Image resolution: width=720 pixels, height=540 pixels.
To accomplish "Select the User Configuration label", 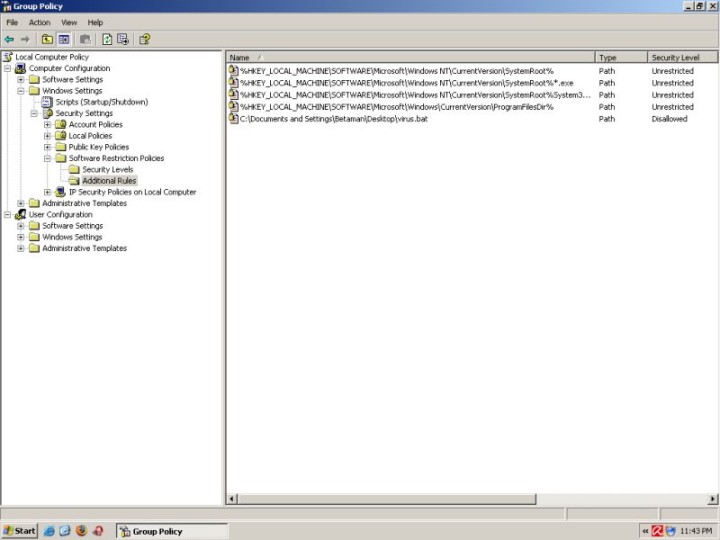I will [61, 214].
